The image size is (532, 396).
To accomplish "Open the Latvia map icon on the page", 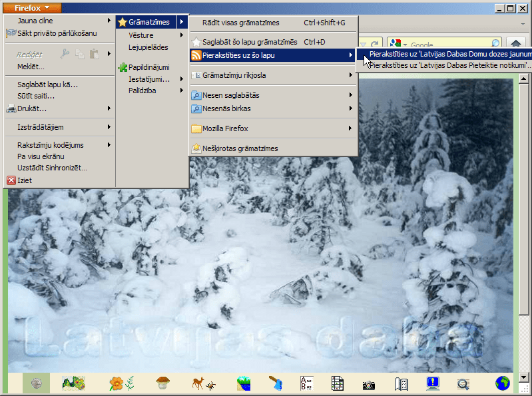I will [74, 383].
